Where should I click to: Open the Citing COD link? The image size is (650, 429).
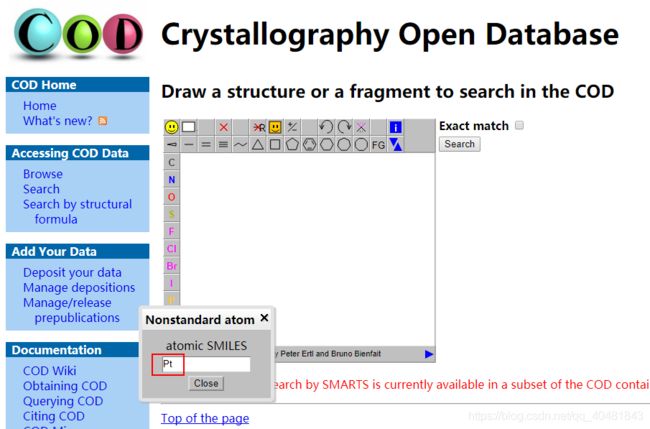pyautogui.click(x=53, y=416)
